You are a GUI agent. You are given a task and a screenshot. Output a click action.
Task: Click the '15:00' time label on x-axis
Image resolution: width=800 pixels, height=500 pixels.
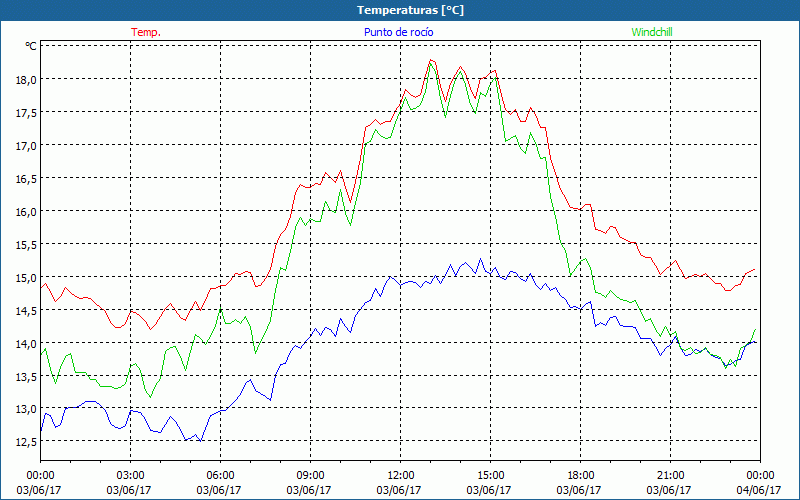(491, 475)
